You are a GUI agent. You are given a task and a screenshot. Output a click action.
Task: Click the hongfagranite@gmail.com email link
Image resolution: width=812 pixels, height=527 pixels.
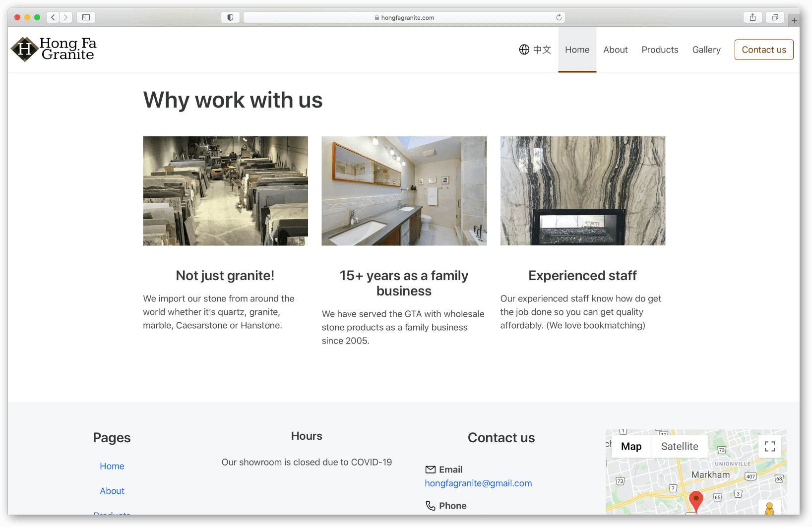[478, 483]
